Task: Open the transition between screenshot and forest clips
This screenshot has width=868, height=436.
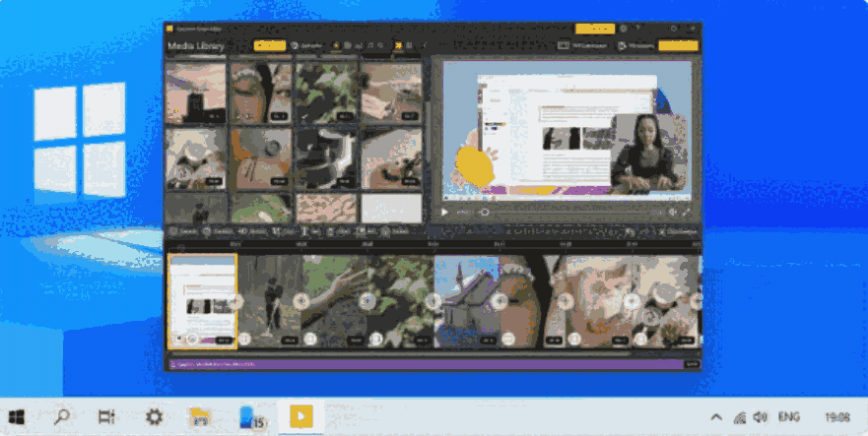Action: tap(235, 301)
